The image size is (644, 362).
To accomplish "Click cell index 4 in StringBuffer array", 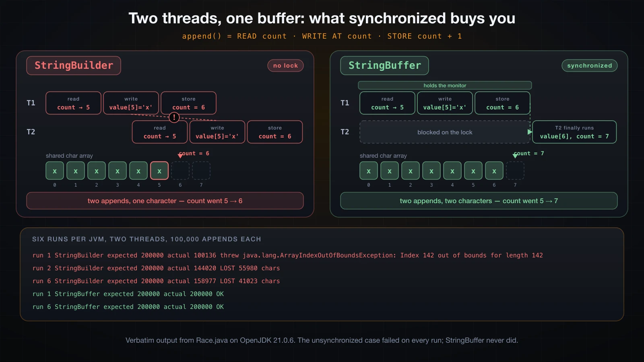I will click(452, 171).
